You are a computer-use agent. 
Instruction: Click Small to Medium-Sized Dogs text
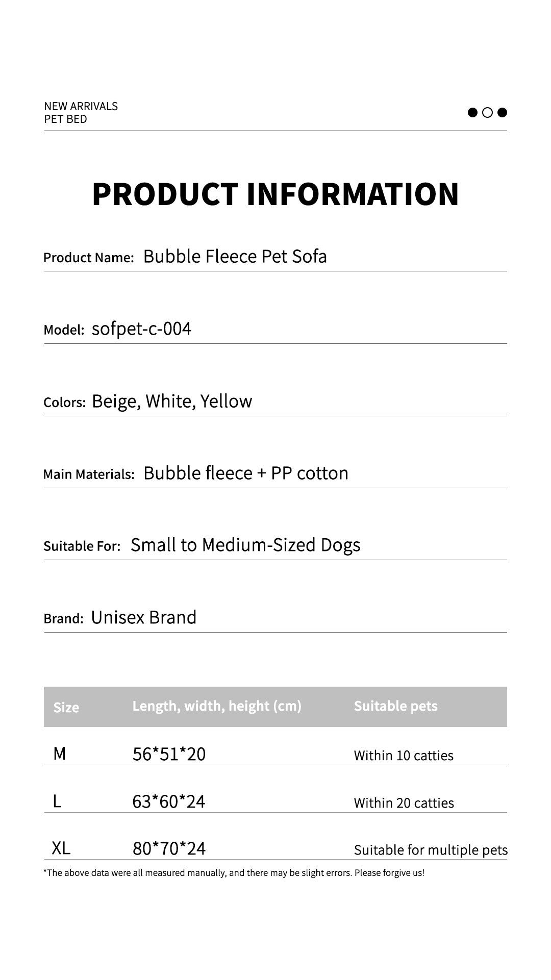click(245, 545)
